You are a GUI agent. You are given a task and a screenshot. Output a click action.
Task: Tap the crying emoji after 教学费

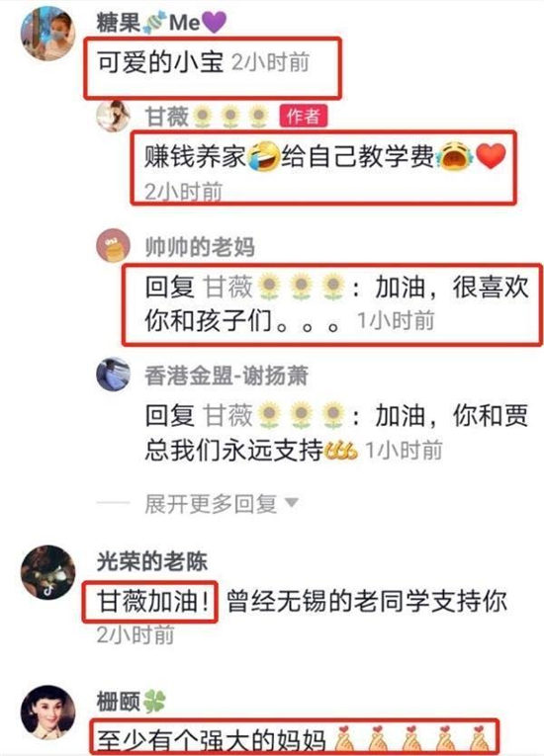[454, 156]
